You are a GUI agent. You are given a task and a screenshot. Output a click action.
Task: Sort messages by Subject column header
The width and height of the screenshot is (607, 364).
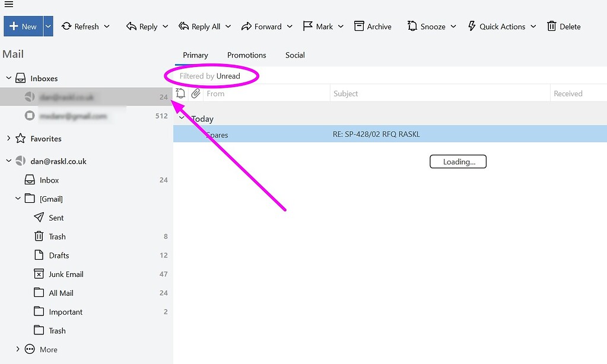click(x=345, y=93)
